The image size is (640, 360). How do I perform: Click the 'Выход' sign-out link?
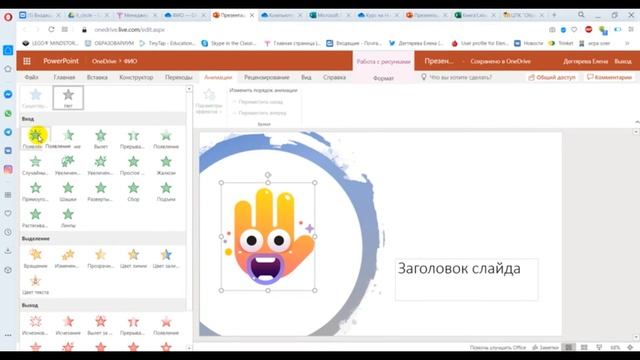(x=623, y=61)
